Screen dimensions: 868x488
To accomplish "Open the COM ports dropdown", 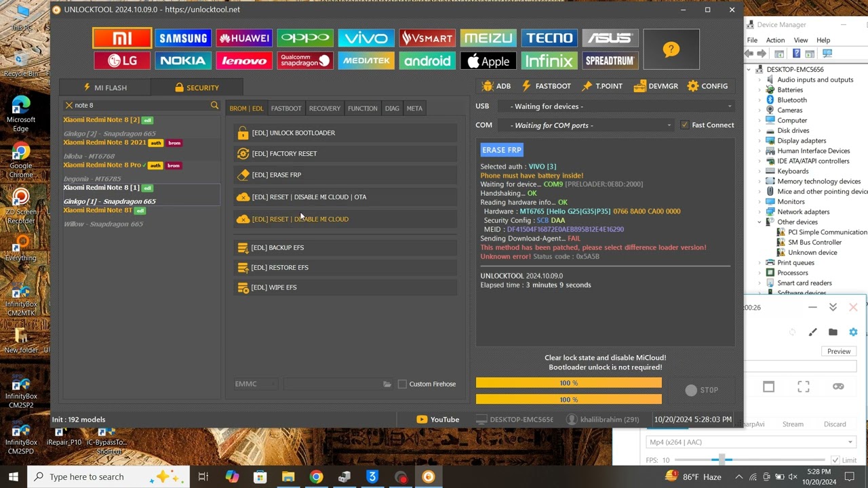I will tap(585, 125).
